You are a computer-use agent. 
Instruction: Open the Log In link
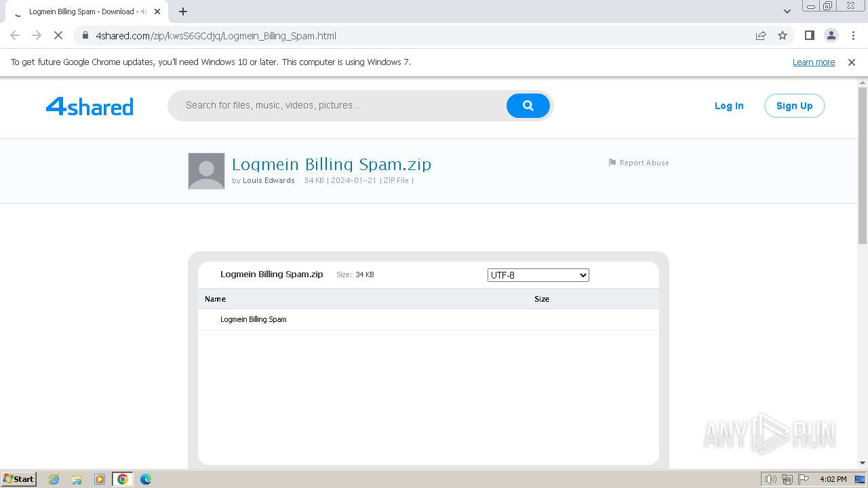(x=729, y=106)
